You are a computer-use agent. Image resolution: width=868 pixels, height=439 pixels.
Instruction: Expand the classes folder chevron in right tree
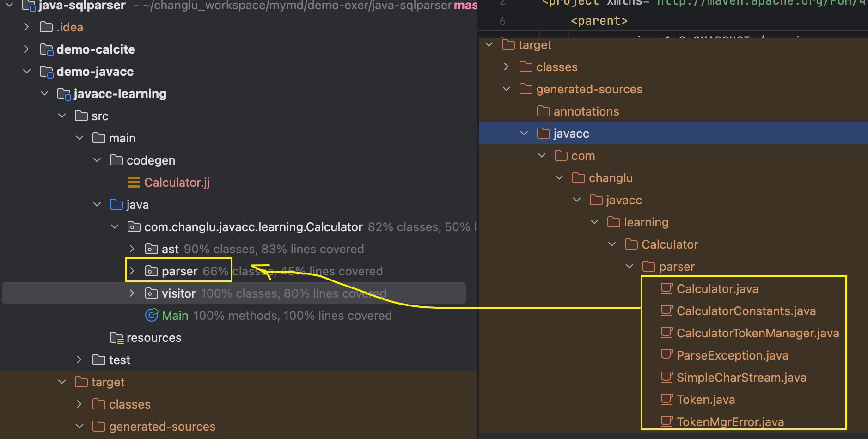click(x=507, y=67)
